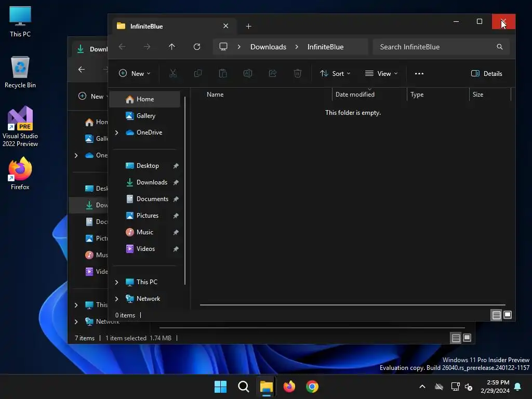Expand breadcrumb chevron before Downloads
The height and width of the screenshot is (399, 532).
[239, 46]
